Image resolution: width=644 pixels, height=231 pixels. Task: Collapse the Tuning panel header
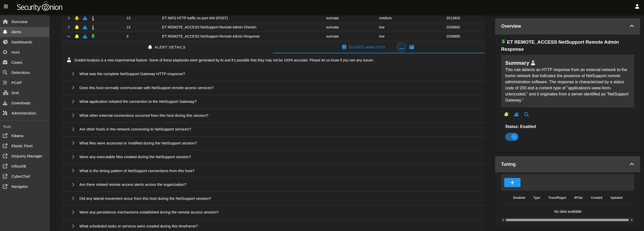567,164
